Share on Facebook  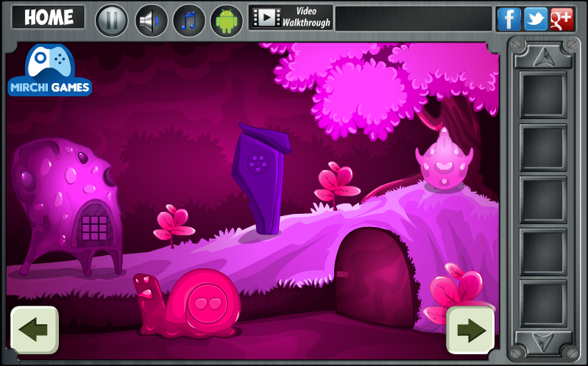tap(509, 18)
